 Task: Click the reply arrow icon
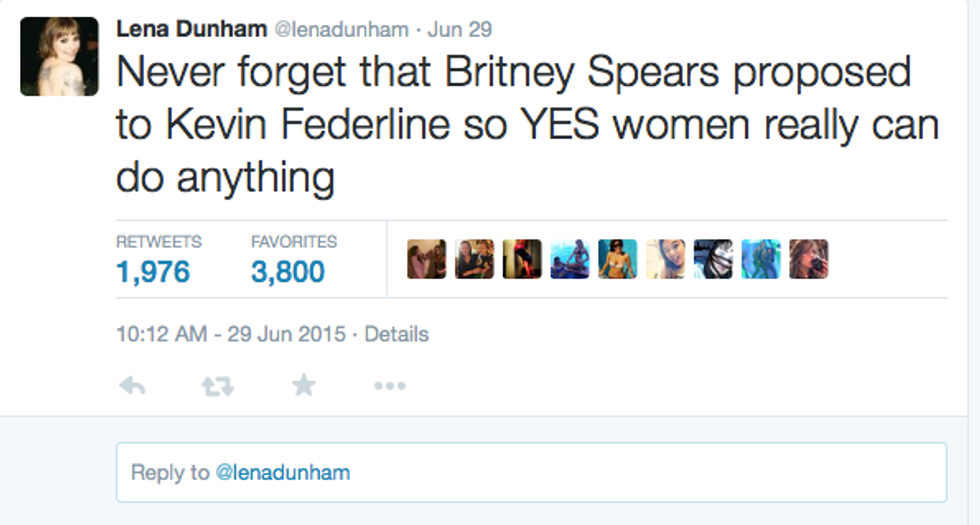(132, 385)
